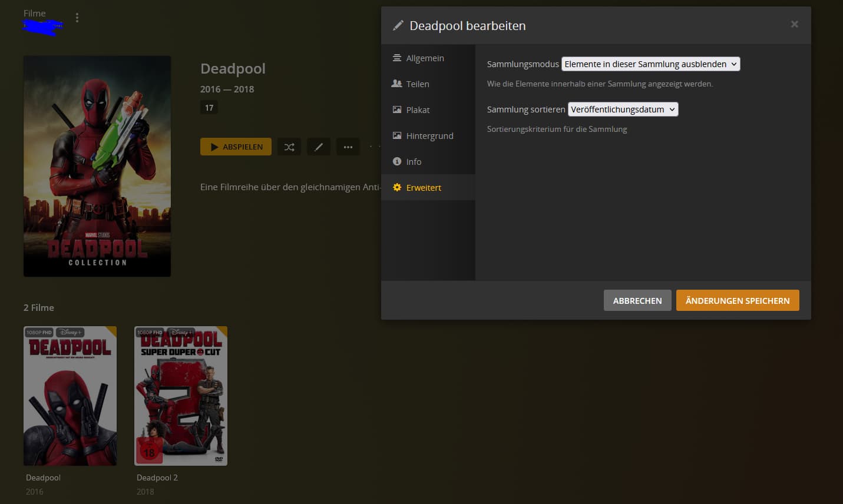Click the Abspielen play button
The image size is (843, 504).
(236, 147)
